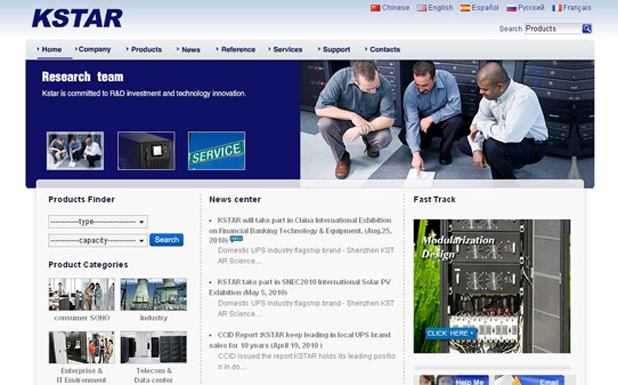The height and width of the screenshot is (385, 618).
Task: Select the Français flag icon
Action: click(x=557, y=8)
